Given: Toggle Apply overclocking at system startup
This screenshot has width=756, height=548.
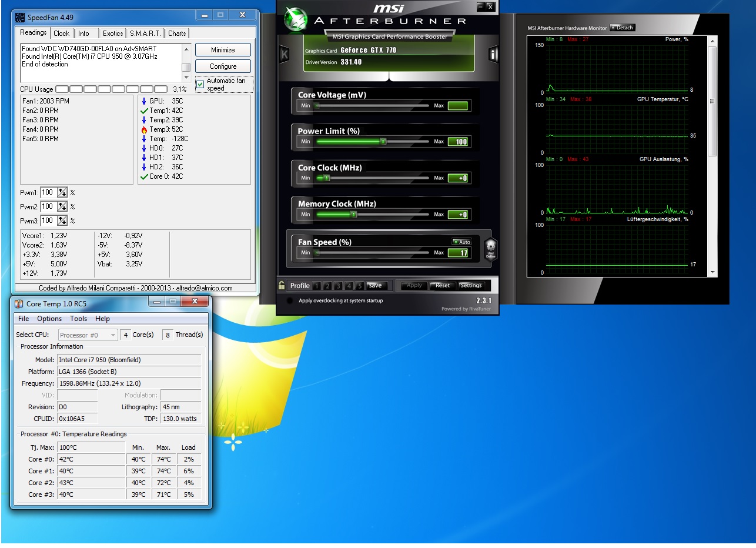Looking at the screenshot, I should pos(289,300).
